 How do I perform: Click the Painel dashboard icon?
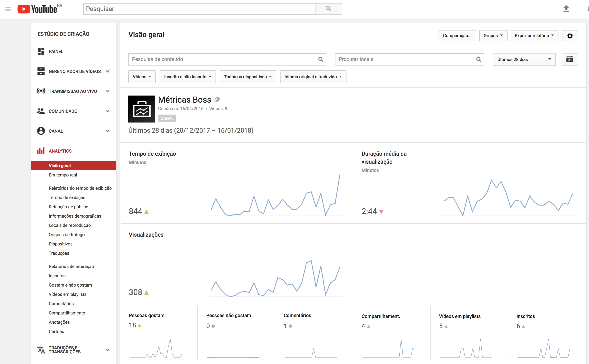pos(41,51)
